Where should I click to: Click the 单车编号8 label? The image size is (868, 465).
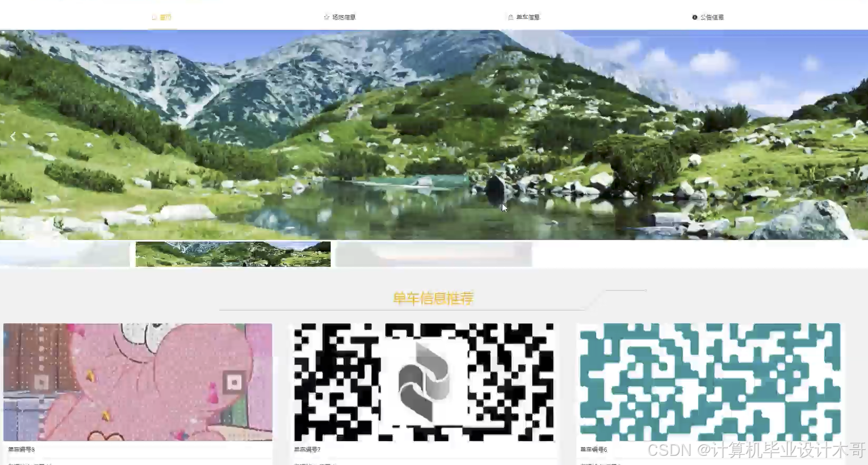22,449
